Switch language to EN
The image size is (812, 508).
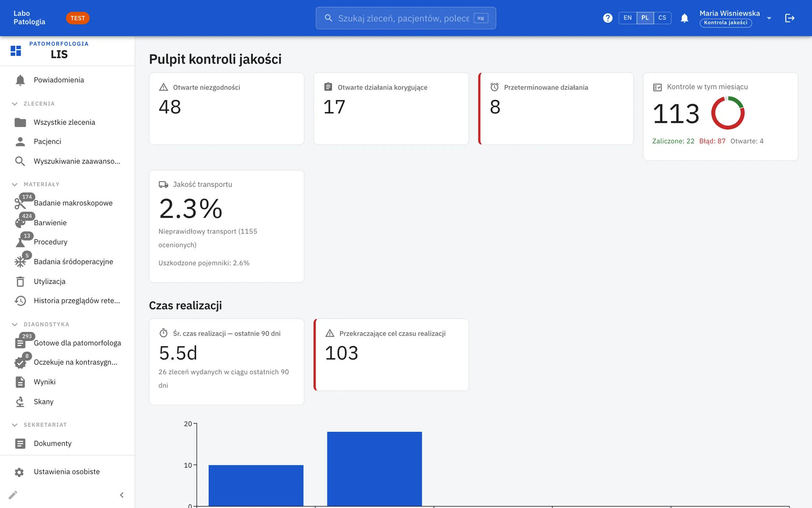coord(628,18)
